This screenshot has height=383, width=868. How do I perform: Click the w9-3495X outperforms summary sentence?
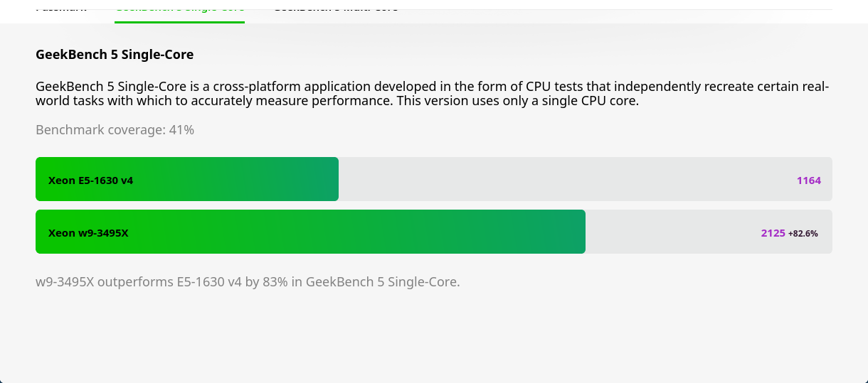[x=248, y=282]
